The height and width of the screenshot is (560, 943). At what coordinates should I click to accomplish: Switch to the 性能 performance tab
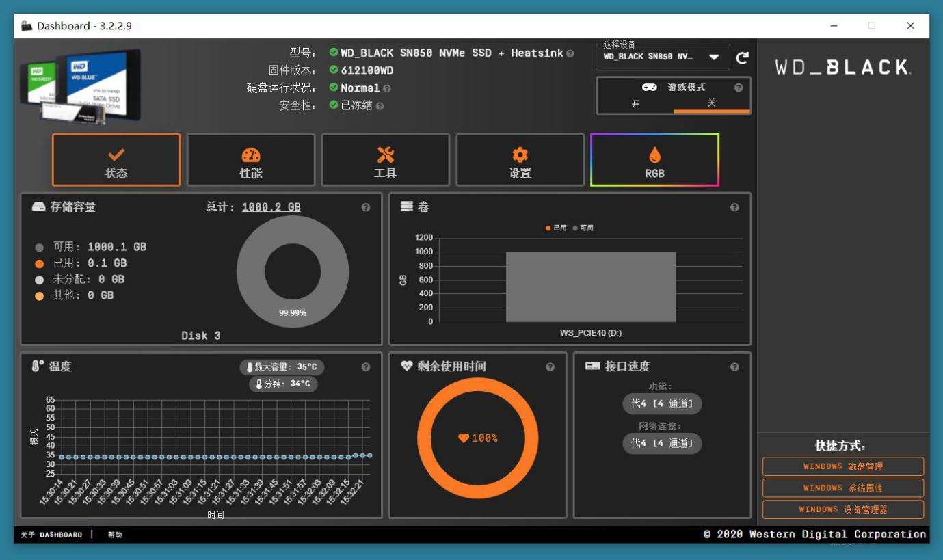[251, 159]
